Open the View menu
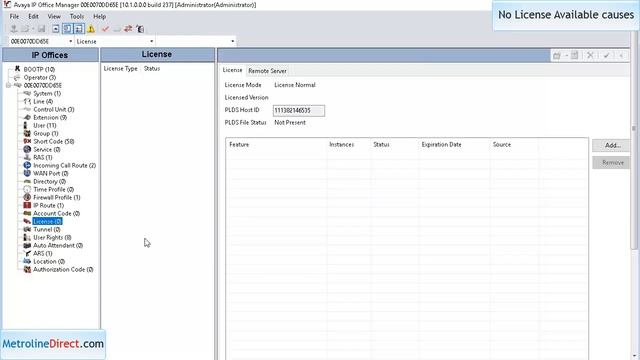The width and height of the screenshot is (640, 360). [54, 16]
